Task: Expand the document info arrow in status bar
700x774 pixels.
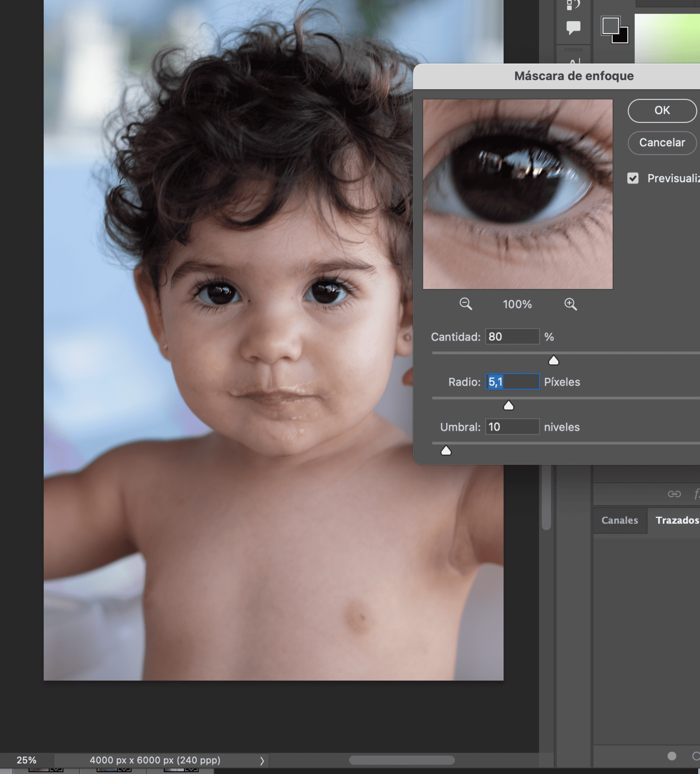Action: tap(262, 760)
